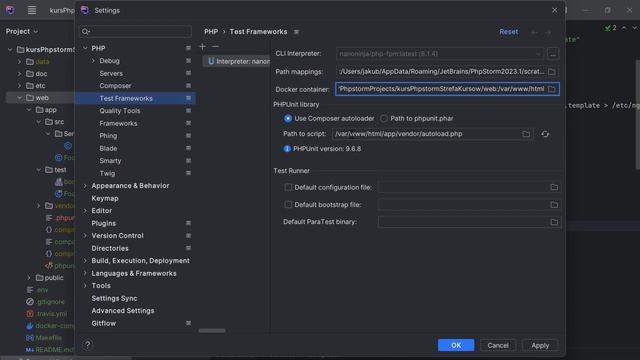The image size is (640, 360).
Task: Cancel the Settings dialog
Action: tap(498, 345)
